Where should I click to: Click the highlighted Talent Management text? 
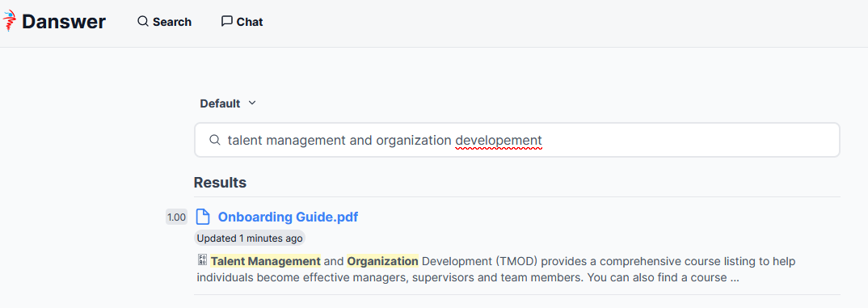(x=266, y=261)
